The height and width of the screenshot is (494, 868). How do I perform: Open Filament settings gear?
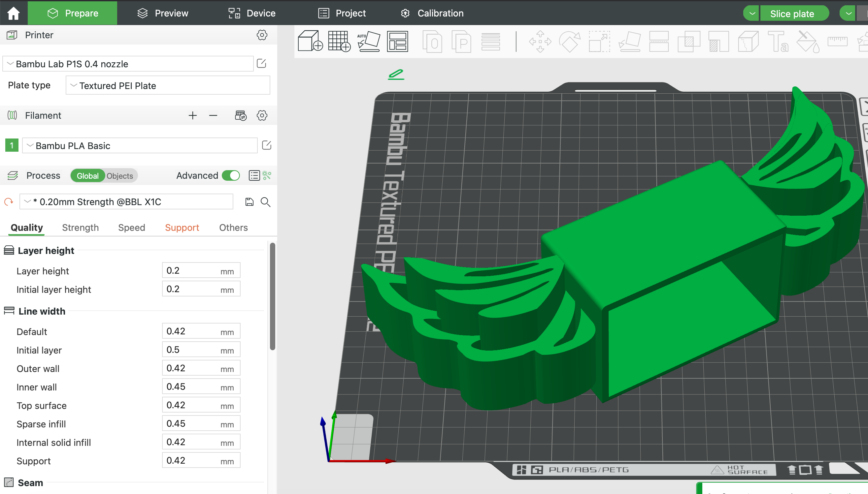(262, 115)
